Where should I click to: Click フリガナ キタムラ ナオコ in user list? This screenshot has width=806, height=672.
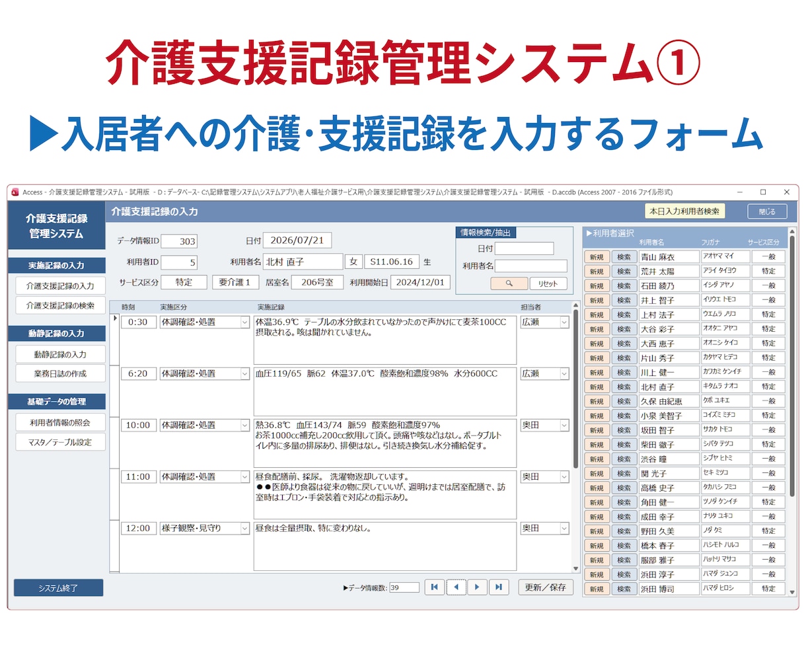point(725,386)
